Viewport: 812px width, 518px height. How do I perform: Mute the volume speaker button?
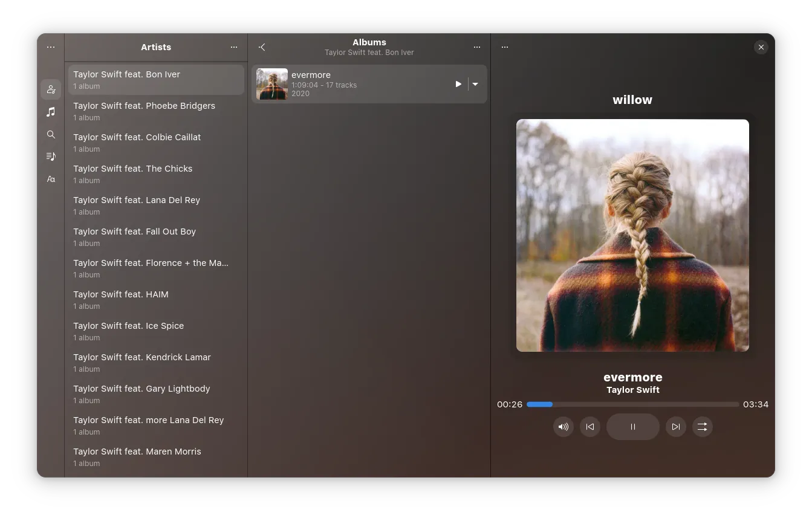(x=563, y=427)
